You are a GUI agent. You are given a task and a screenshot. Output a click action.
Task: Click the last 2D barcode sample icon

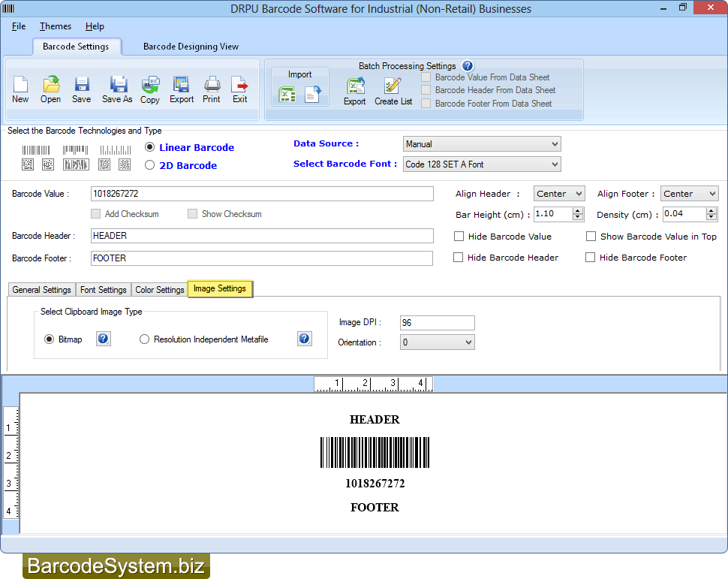click(125, 164)
